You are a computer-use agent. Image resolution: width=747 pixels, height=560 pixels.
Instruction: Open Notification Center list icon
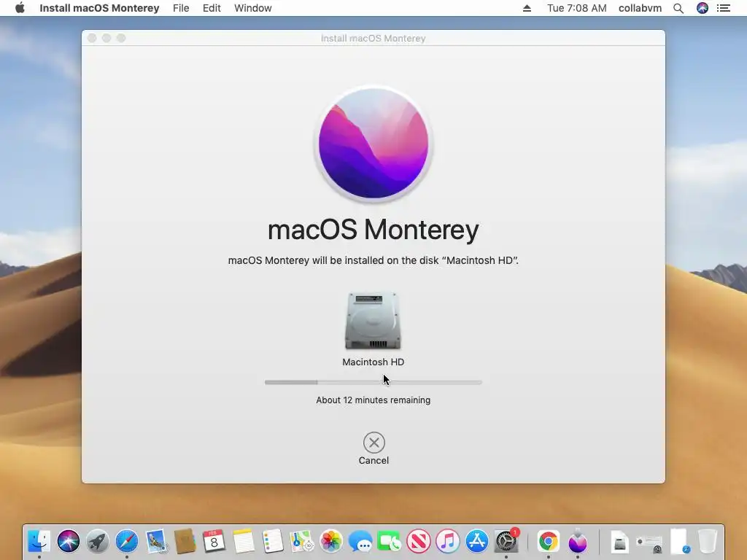coord(724,8)
